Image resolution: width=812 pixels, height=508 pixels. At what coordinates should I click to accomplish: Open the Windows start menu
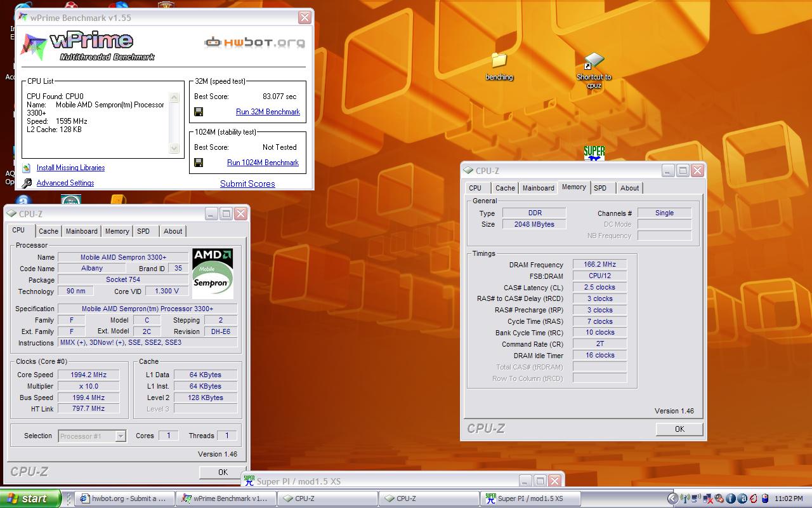(30, 498)
